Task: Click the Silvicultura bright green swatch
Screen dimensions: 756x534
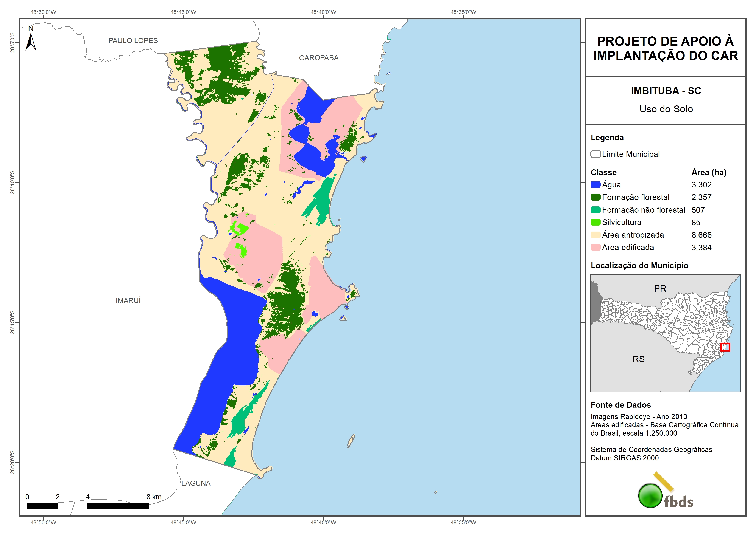Action: click(x=595, y=222)
